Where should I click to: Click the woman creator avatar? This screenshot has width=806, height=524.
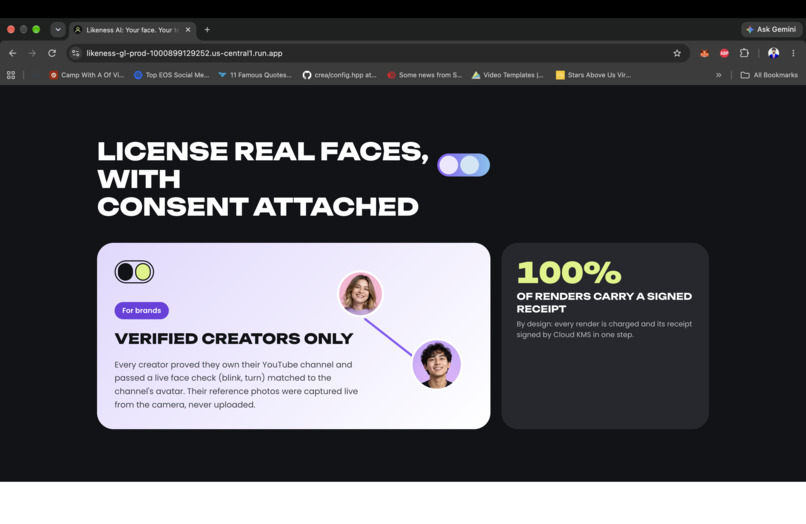pyautogui.click(x=360, y=294)
